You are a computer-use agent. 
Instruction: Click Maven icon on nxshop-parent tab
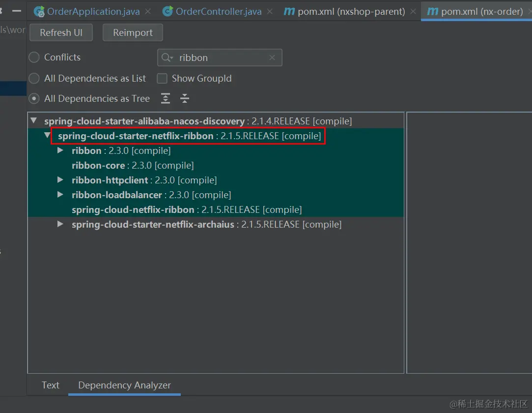(x=289, y=11)
